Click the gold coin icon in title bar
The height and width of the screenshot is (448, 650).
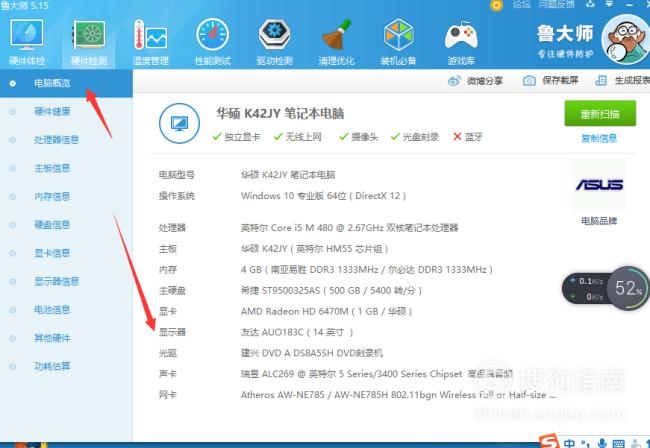pyautogui.click(x=496, y=5)
